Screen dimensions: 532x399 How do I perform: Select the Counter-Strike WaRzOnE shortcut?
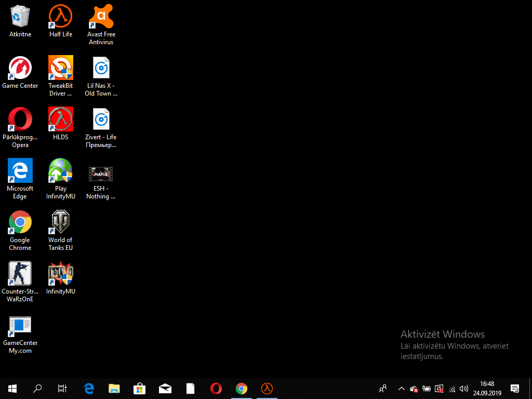20,282
